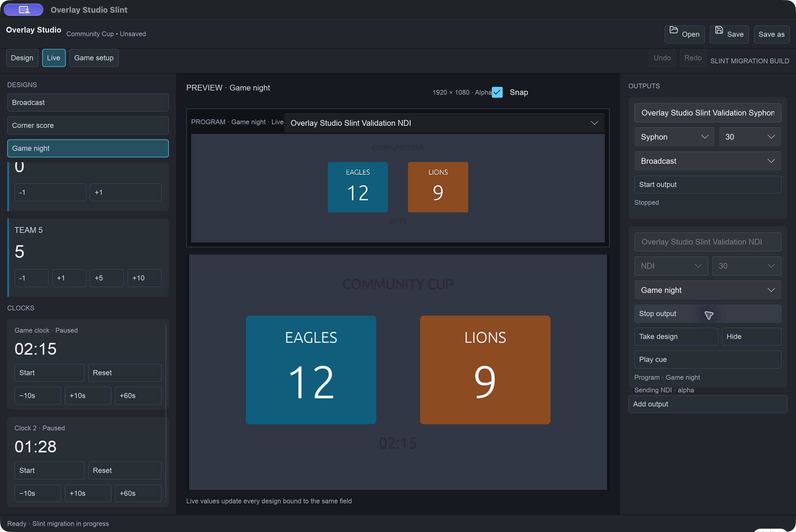Subtract 10 seconds from Clock 2
The width and height of the screenshot is (796, 532).
[x=38, y=493]
